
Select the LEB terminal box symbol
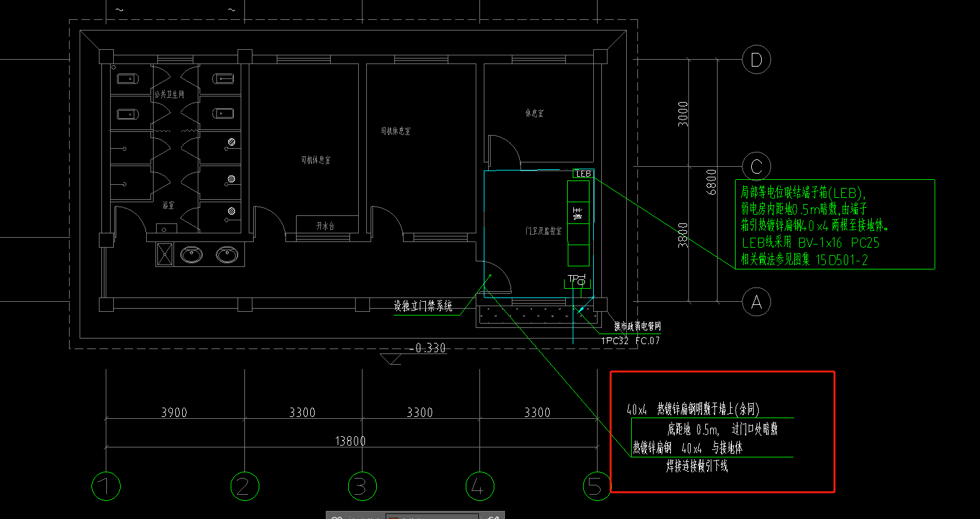(x=583, y=174)
